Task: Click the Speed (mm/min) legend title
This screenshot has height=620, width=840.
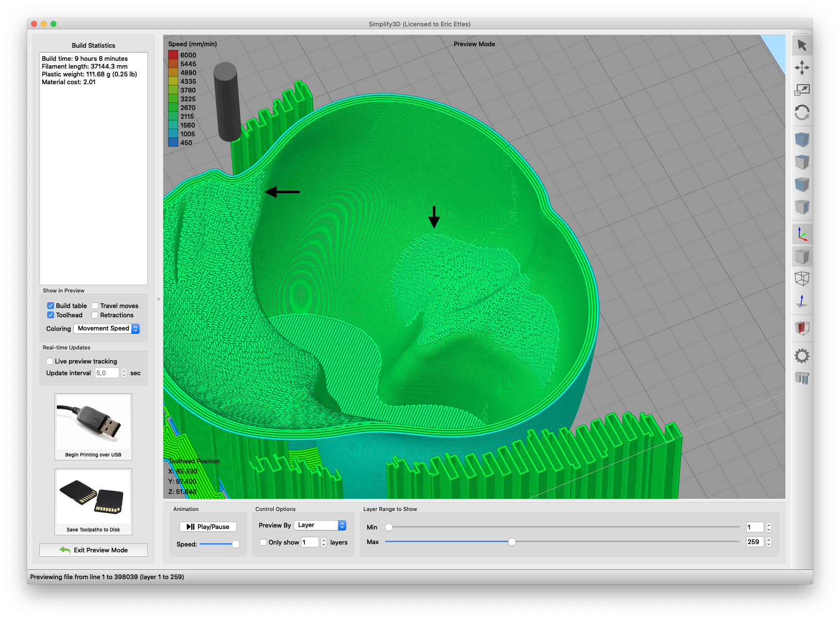Action: point(193,44)
